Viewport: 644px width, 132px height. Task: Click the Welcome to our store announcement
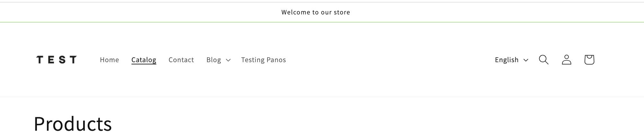click(x=316, y=12)
